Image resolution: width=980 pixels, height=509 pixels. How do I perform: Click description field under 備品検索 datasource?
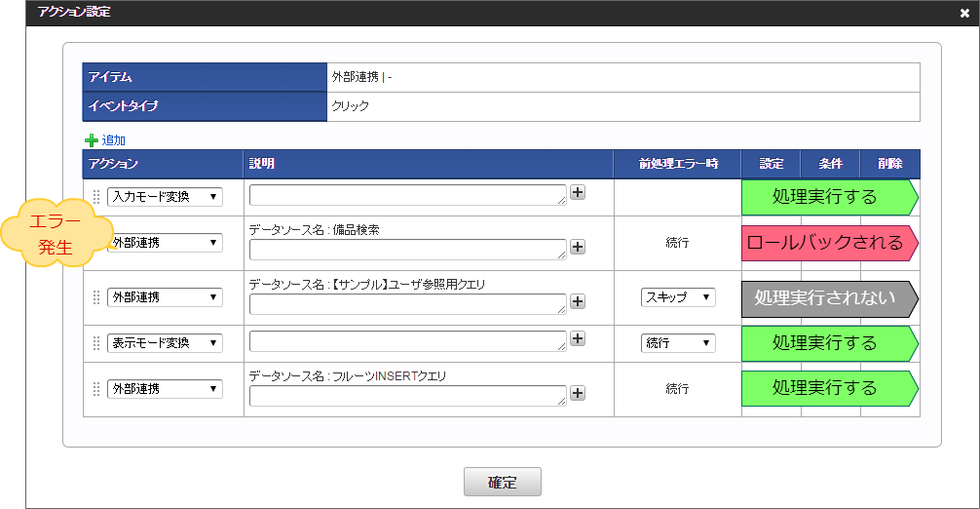[407, 250]
